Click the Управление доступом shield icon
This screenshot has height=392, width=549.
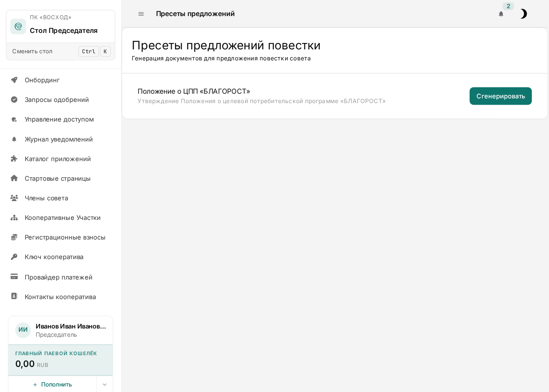coord(14,120)
